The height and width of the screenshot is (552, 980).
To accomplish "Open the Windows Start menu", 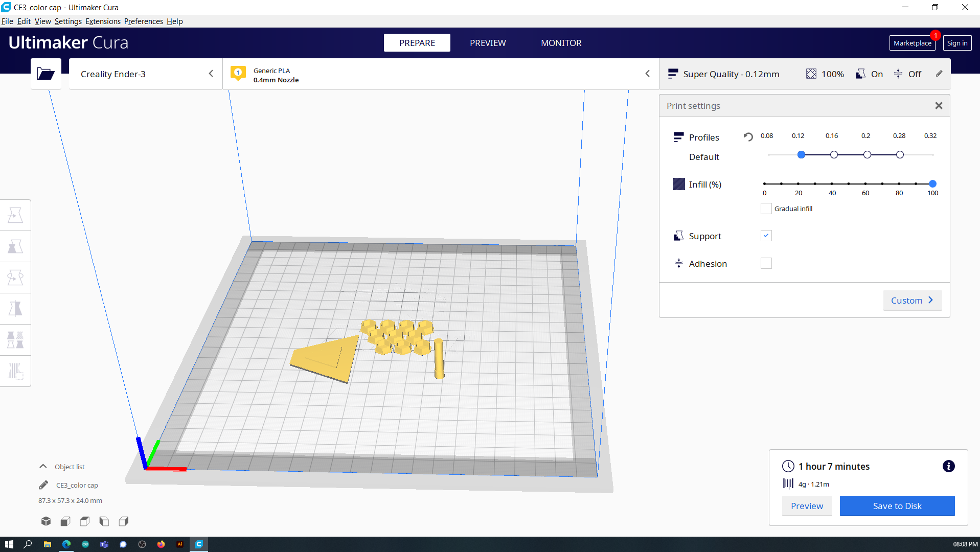I will (x=9, y=544).
